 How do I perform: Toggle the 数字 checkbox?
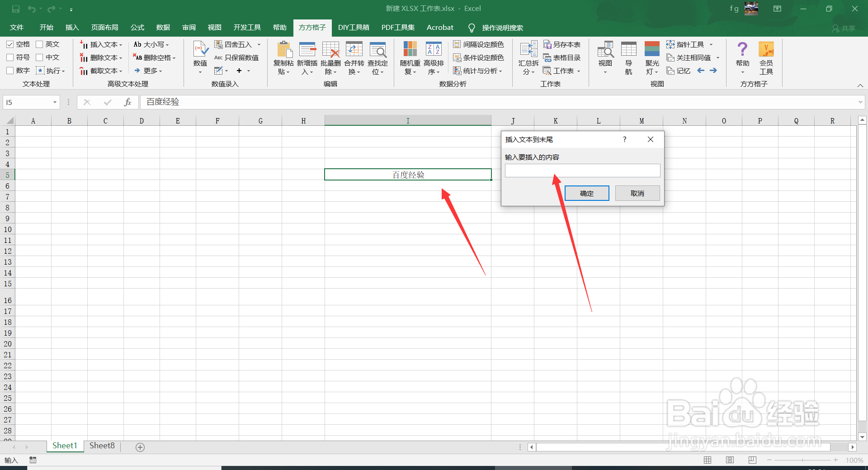point(10,71)
